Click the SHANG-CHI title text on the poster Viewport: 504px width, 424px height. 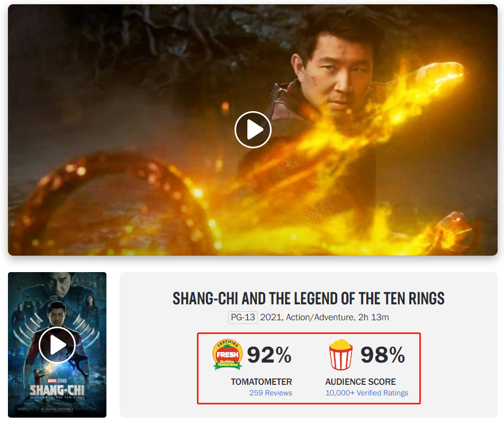[57, 390]
